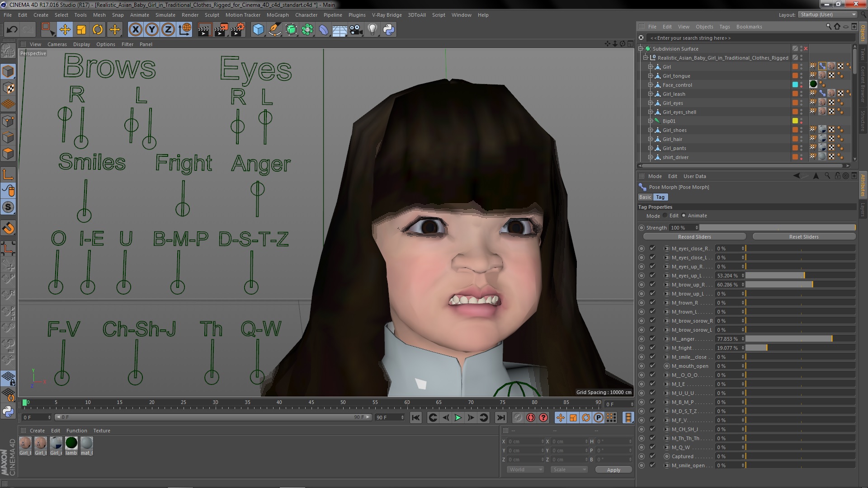Toggle M_fright checkbox
Screen dimensions: 868x488
point(652,347)
